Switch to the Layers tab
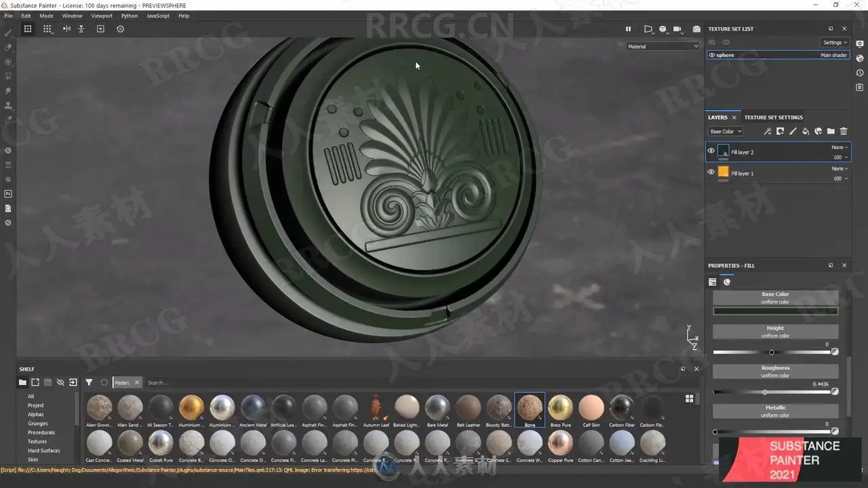 (x=717, y=117)
